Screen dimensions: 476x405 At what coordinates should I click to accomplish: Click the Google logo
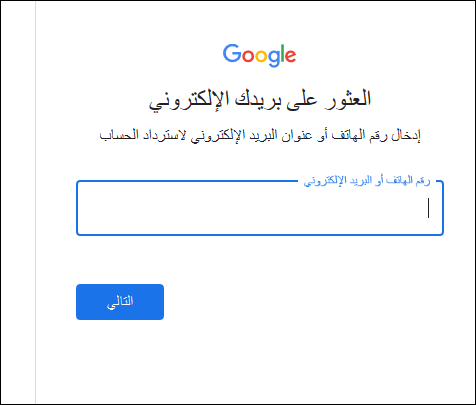pyautogui.click(x=259, y=55)
